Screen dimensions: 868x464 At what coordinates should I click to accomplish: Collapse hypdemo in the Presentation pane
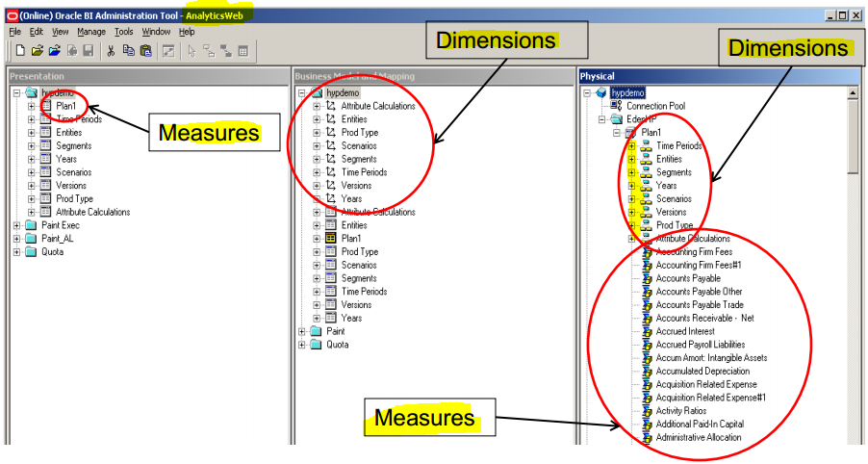click(x=16, y=93)
